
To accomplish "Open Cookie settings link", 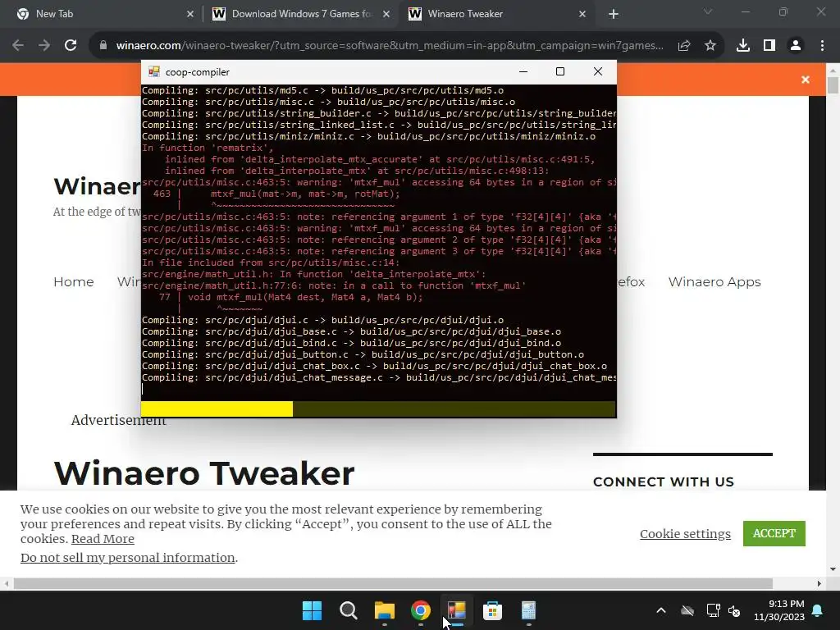I will pyautogui.click(x=685, y=533).
